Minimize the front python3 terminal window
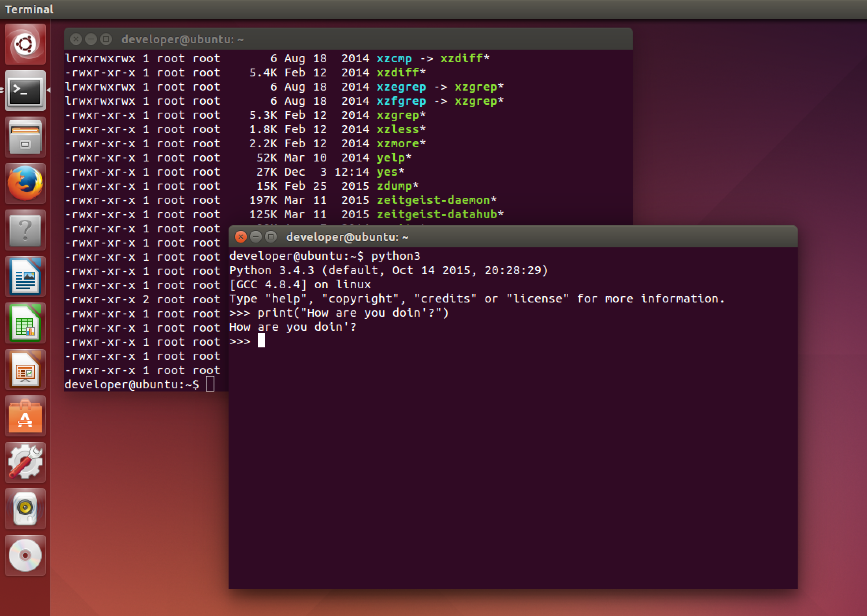 255,237
